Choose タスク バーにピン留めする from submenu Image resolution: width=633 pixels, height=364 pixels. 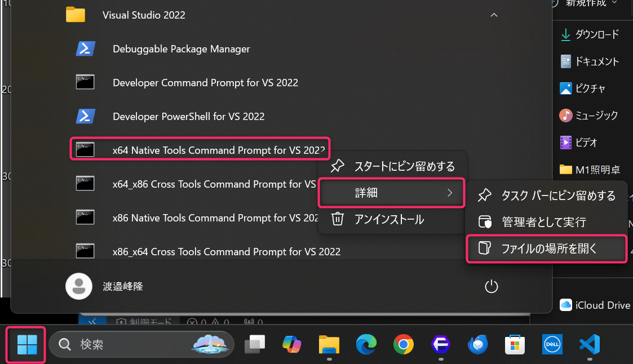547,196
